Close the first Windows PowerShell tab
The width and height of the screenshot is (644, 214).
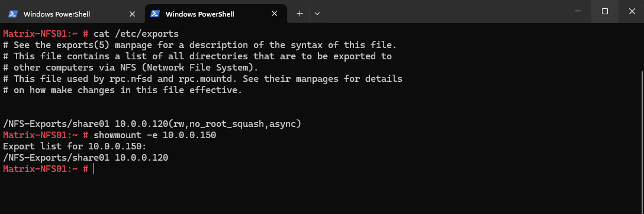pos(132,14)
